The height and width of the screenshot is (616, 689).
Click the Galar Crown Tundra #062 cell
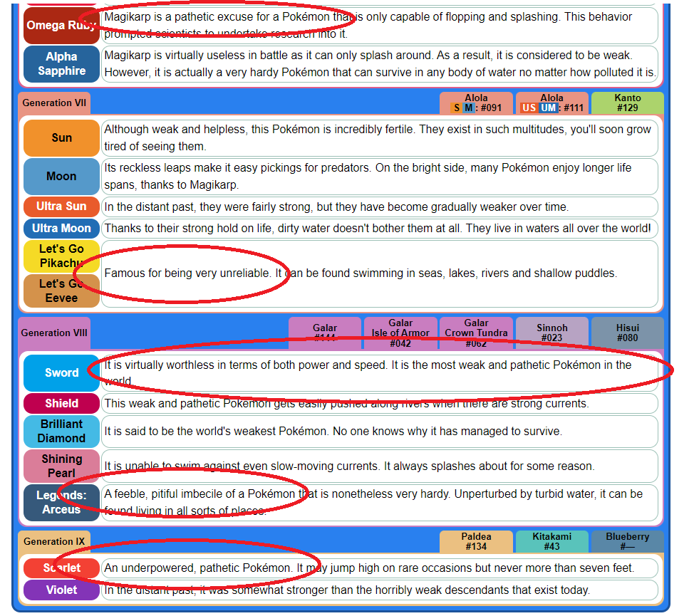(477, 333)
